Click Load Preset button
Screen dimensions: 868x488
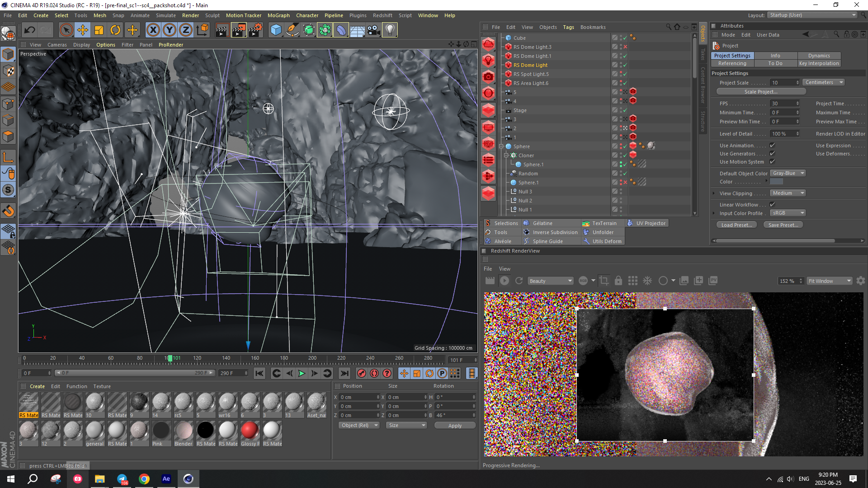pos(736,225)
